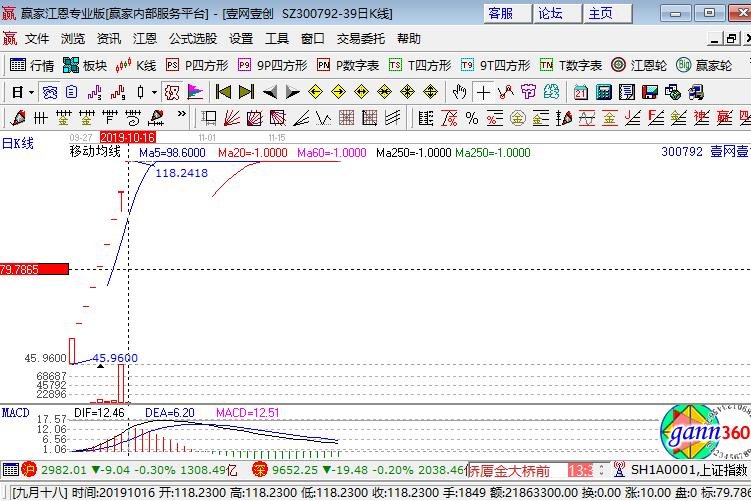Open the K线 chart view
Image resolution: width=751 pixels, height=501 pixels.
pos(136,65)
